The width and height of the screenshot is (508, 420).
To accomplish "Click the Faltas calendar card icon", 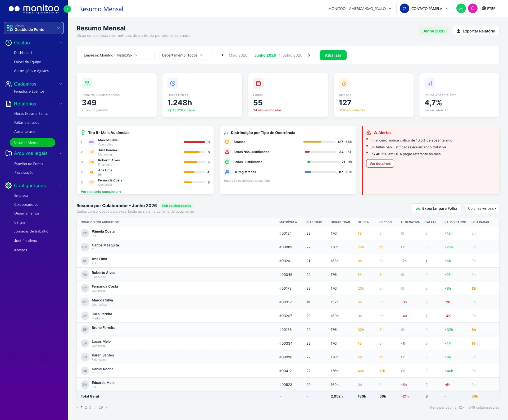I will click(x=258, y=83).
